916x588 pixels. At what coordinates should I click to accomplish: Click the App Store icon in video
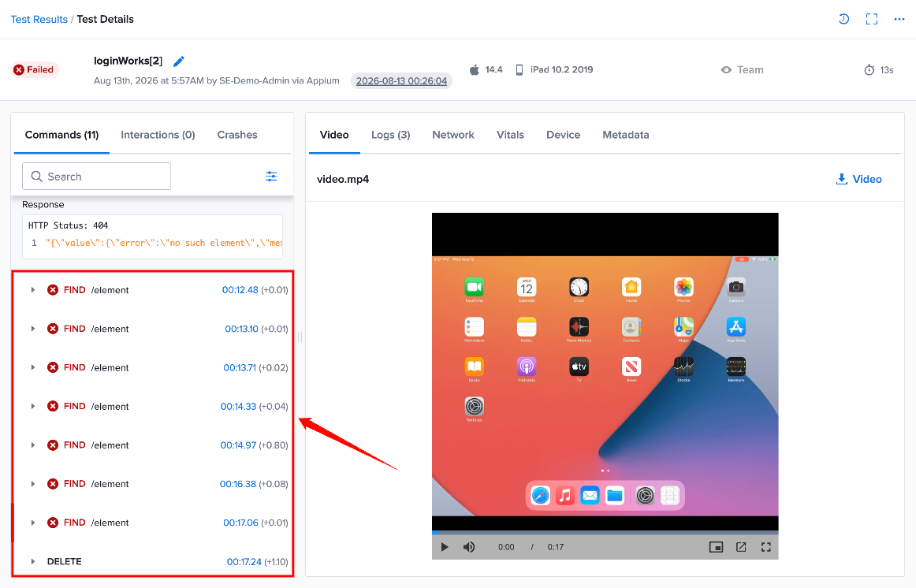(x=736, y=327)
